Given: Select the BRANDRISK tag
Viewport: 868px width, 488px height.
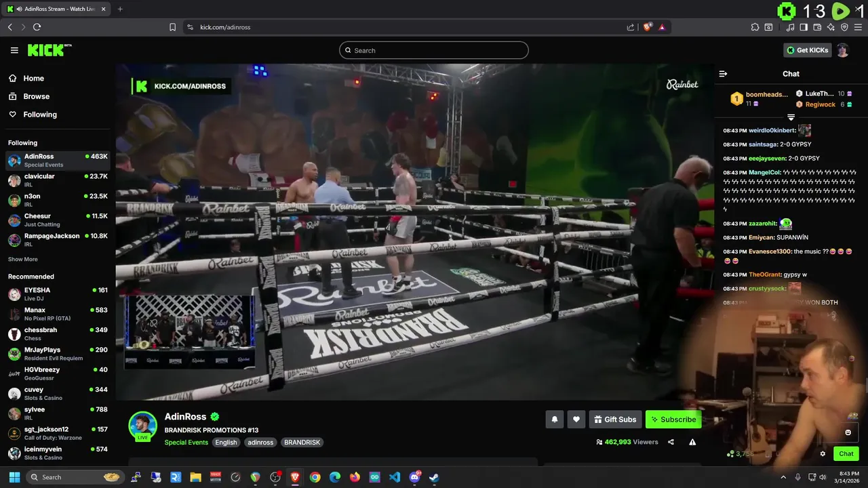Looking at the screenshot, I should coord(302,443).
